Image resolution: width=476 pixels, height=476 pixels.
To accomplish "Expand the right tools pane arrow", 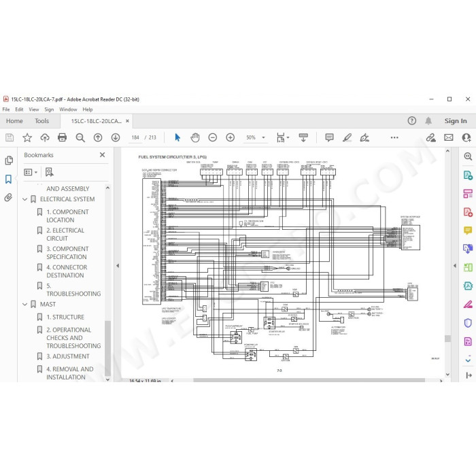I will coord(455,266).
